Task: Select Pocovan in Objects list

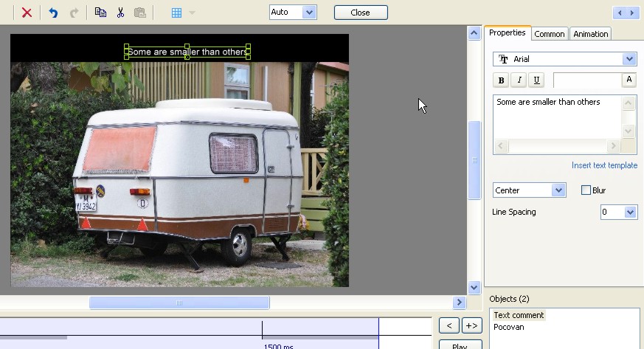Action: (508, 327)
